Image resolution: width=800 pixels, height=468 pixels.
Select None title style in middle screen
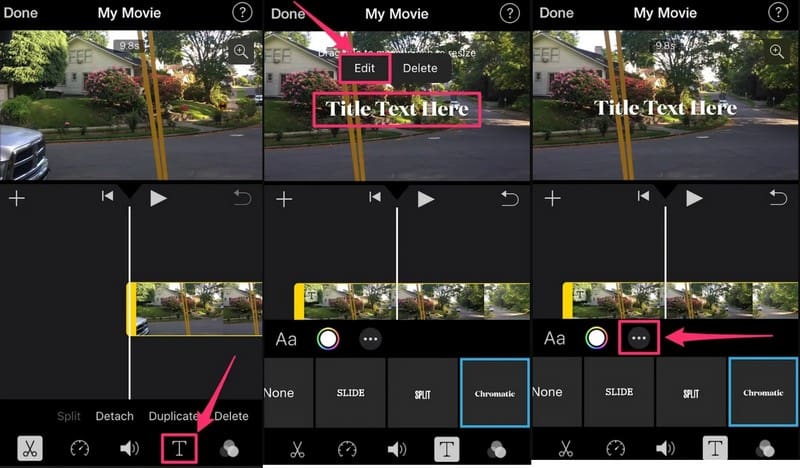[x=288, y=392]
